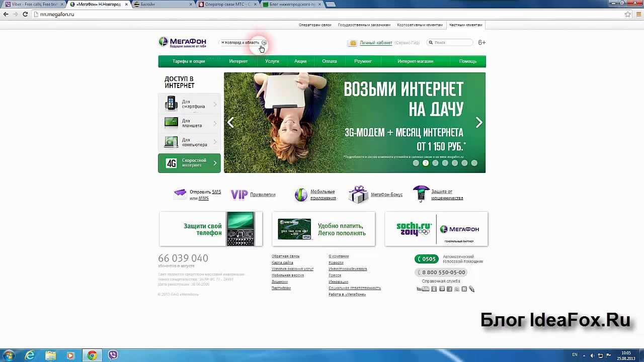Viewport: 644px width, 362px height.
Task: Open the 4G high-speed internet section
Action: pyautogui.click(x=190, y=163)
